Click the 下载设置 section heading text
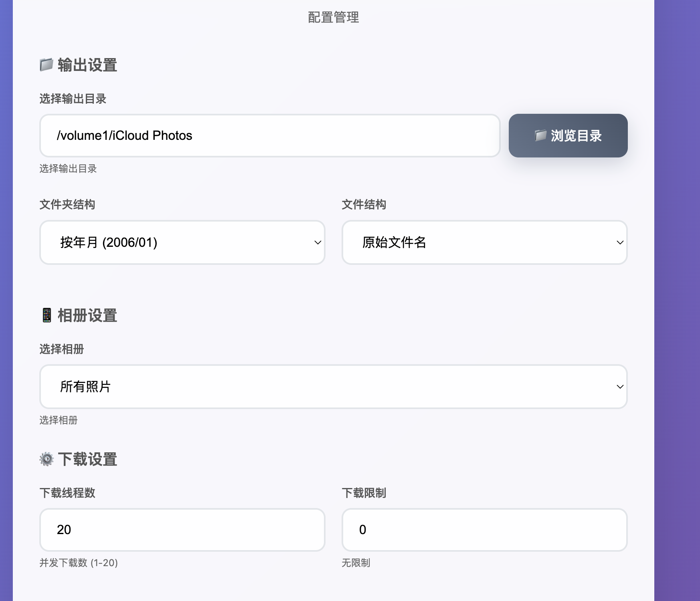The width and height of the screenshot is (700, 601). coord(87,459)
